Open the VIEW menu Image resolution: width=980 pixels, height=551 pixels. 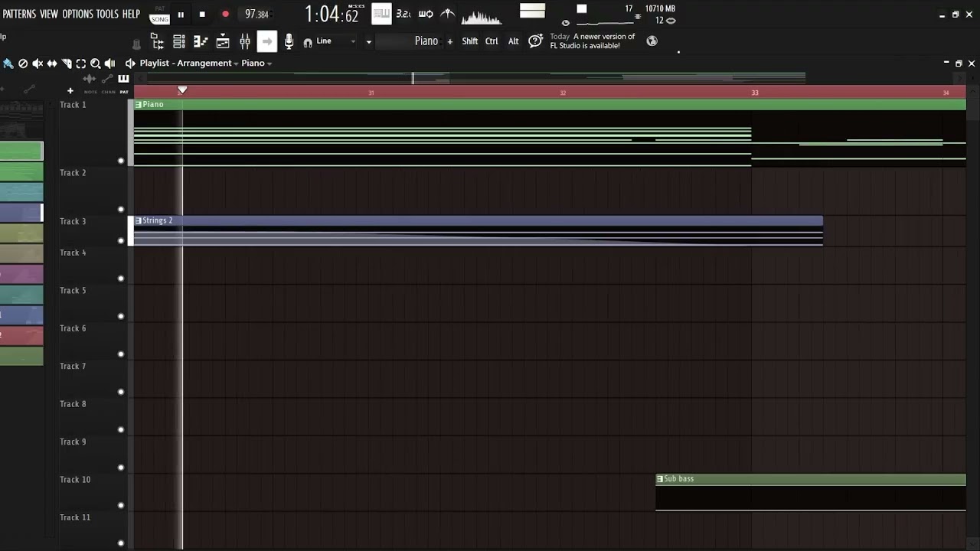[49, 14]
